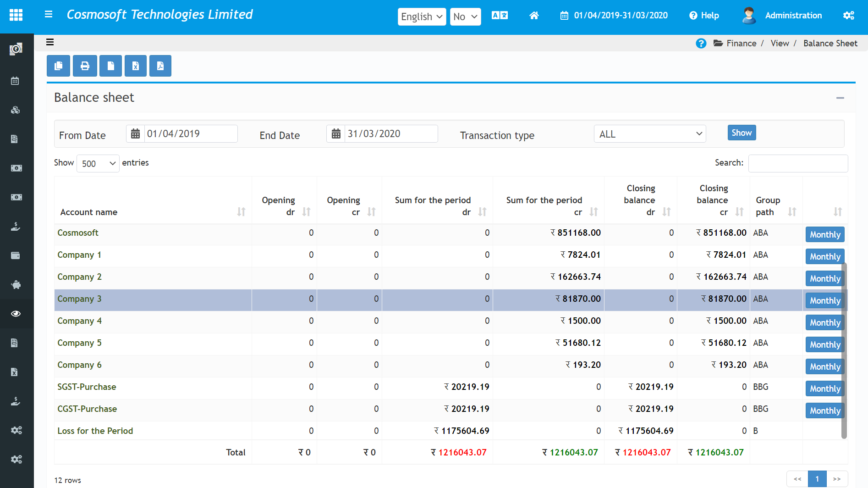Focus the Search input field
868x488 pixels.
pos(797,163)
